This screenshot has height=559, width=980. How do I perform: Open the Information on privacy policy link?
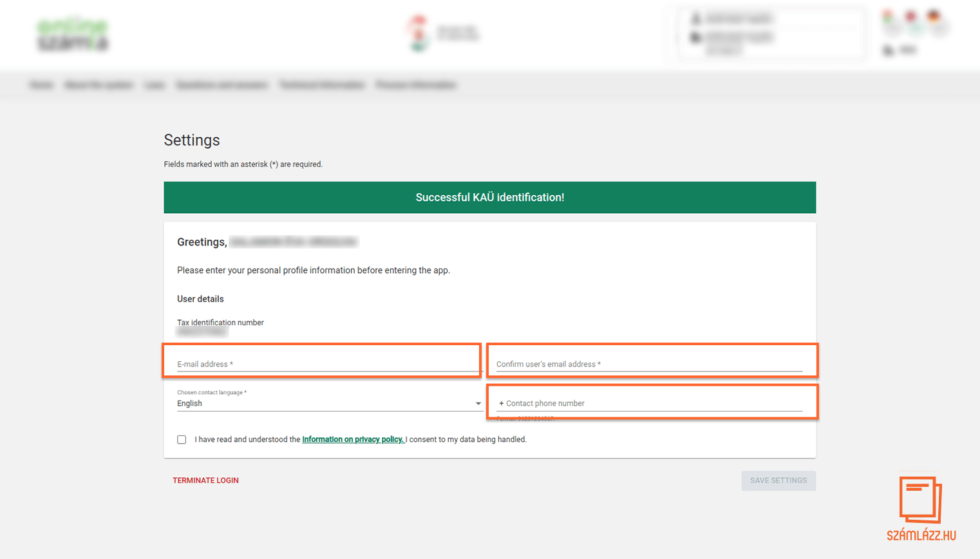click(353, 440)
